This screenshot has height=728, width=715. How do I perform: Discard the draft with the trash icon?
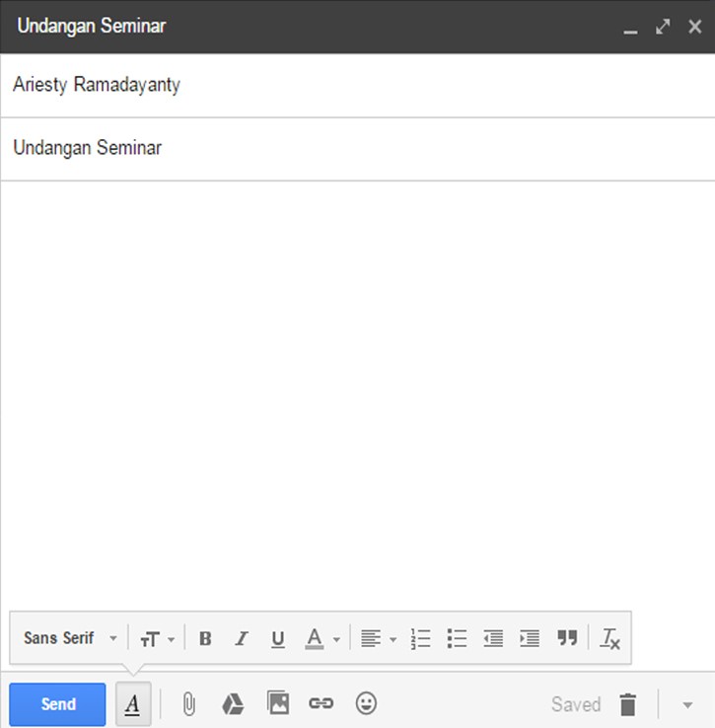627,704
